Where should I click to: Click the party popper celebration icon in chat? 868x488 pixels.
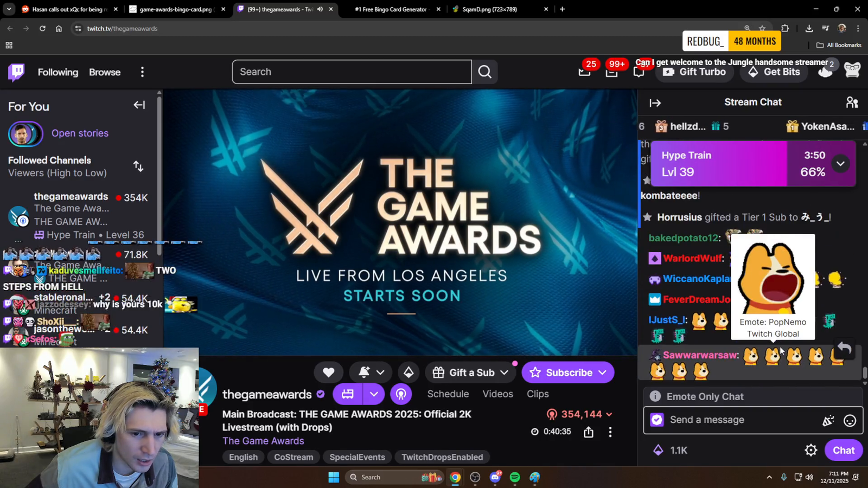click(828, 420)
